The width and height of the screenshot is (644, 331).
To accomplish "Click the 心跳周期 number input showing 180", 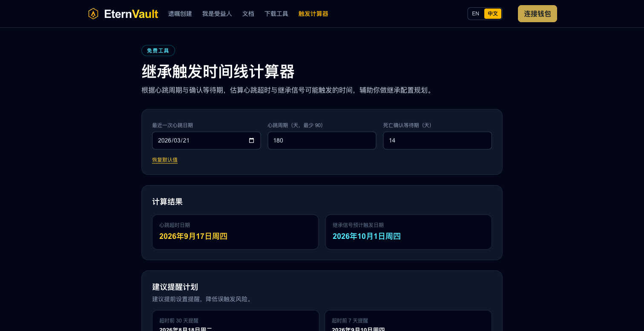I will [x=322, y=140].
